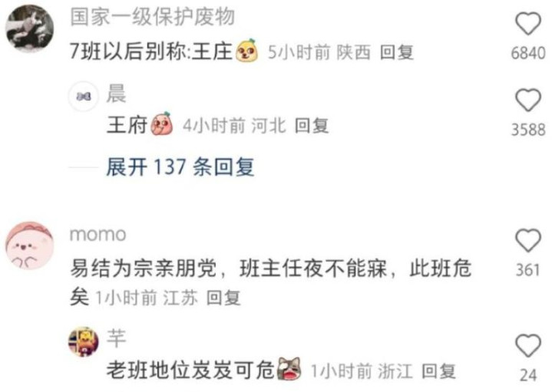
Task: Open momo's pink avatar
Action: (30, 245)
